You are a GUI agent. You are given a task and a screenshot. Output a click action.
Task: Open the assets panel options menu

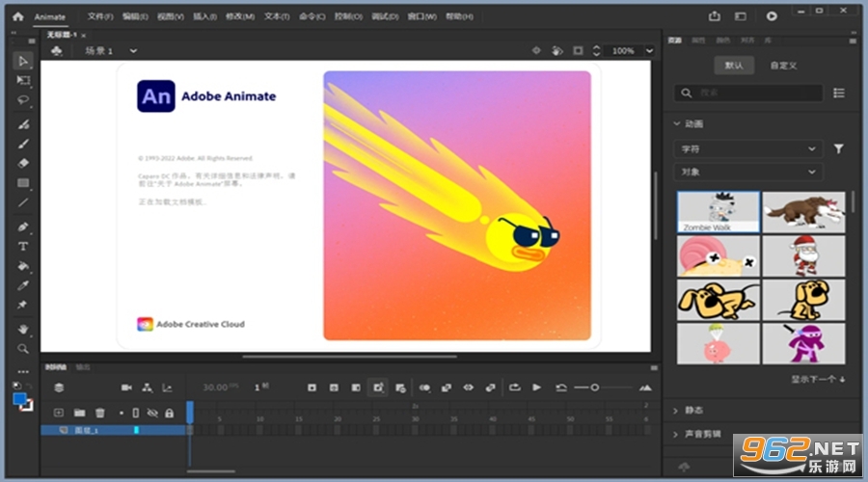853,40
